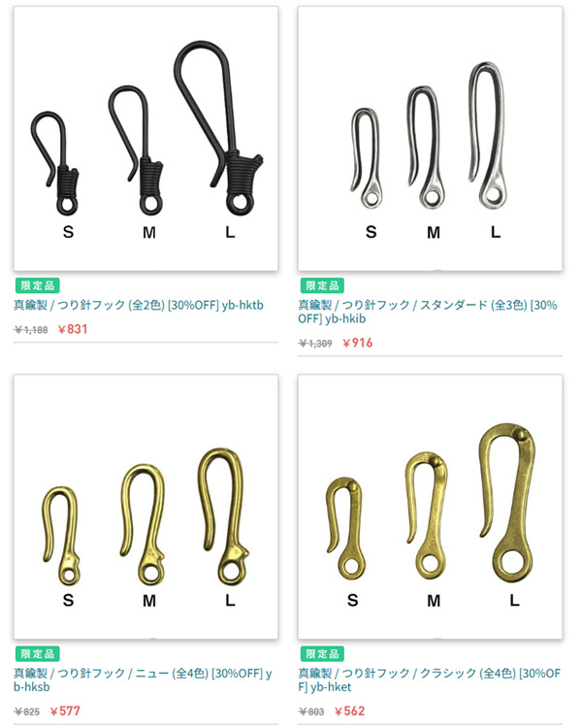Open the yb-hktb product title link
This screenshot has width=582, height=728.
point(139,305)
